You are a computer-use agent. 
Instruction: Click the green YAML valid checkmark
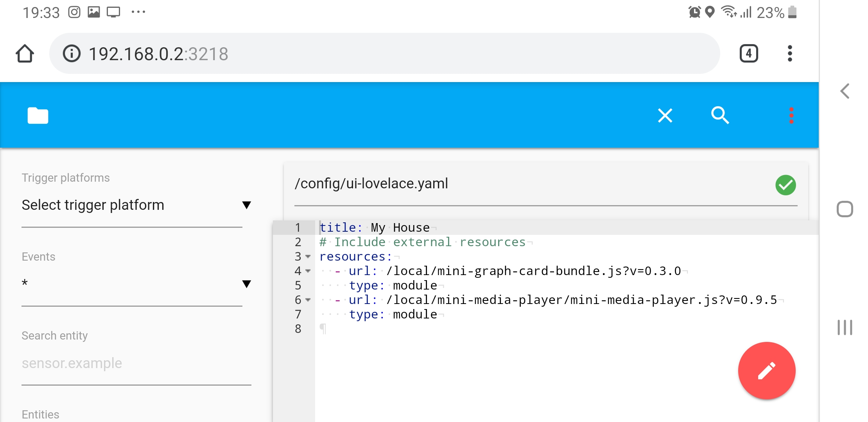pos(786,185)
